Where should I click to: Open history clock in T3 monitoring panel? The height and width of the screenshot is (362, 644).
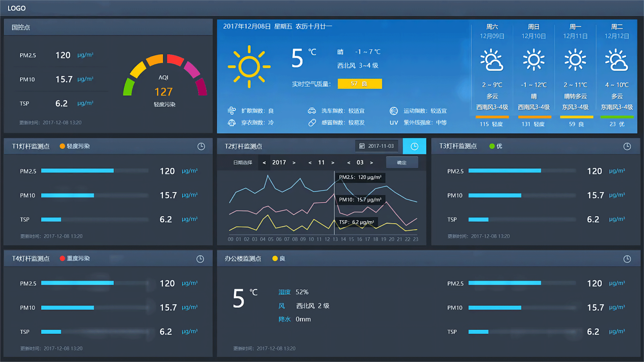(627, 146)
